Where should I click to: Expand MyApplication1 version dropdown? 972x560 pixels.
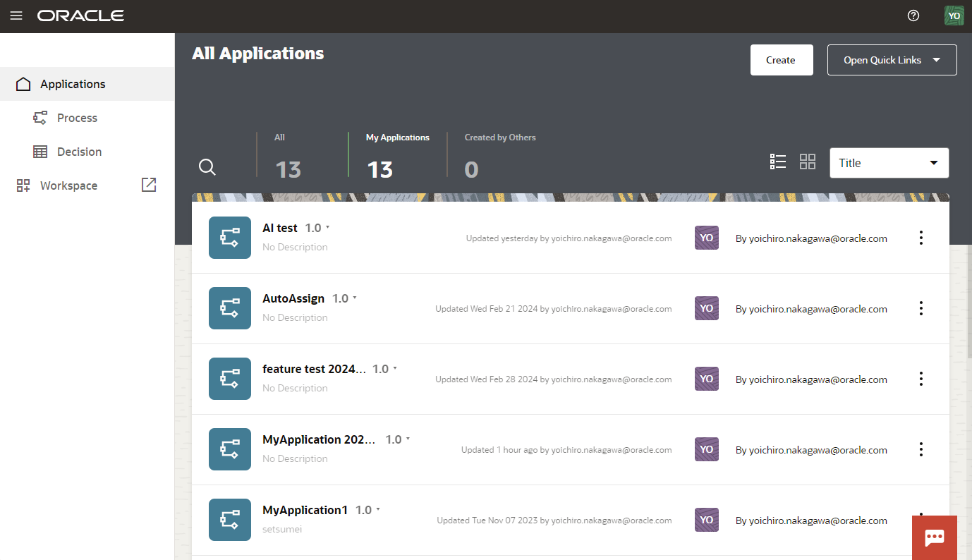(368, 510)
